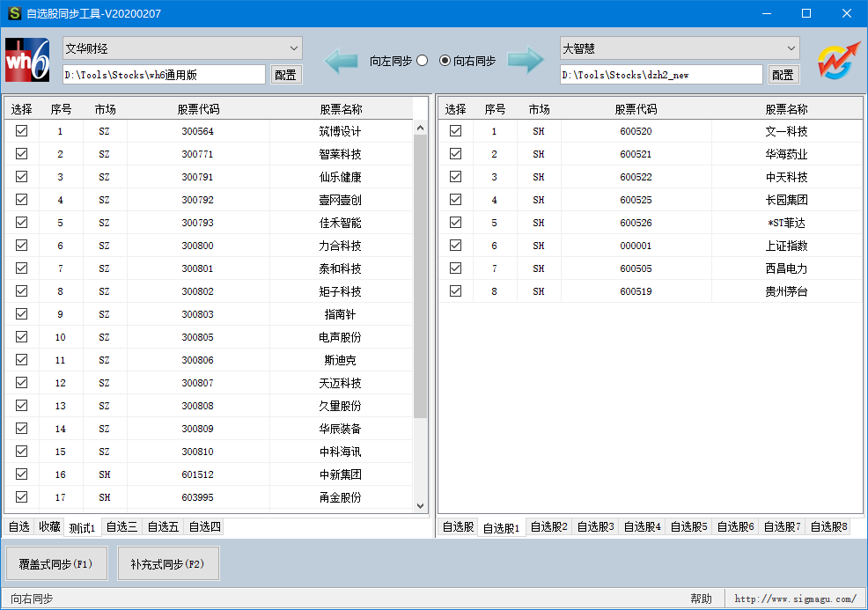This screenshot has width=868, height=610.
Task: Click the D:\Tools\Stocks\dzh2_new path field
Action: 661,75
